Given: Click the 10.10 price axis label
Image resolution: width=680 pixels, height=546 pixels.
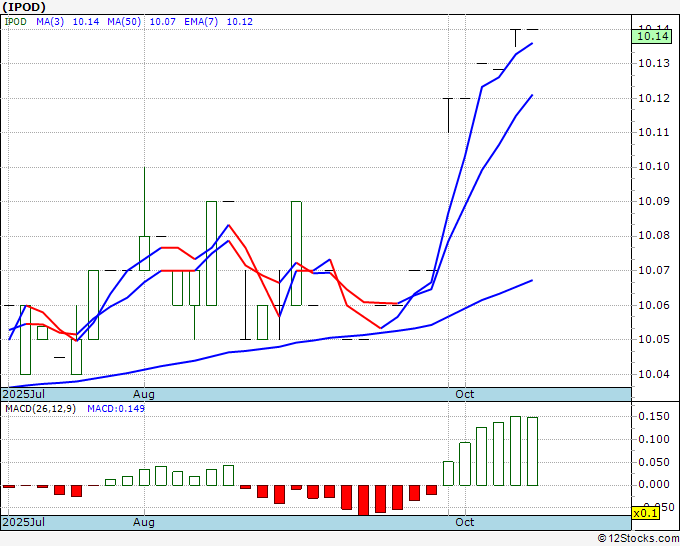Looking at the screenshot, I should point(654,167).
